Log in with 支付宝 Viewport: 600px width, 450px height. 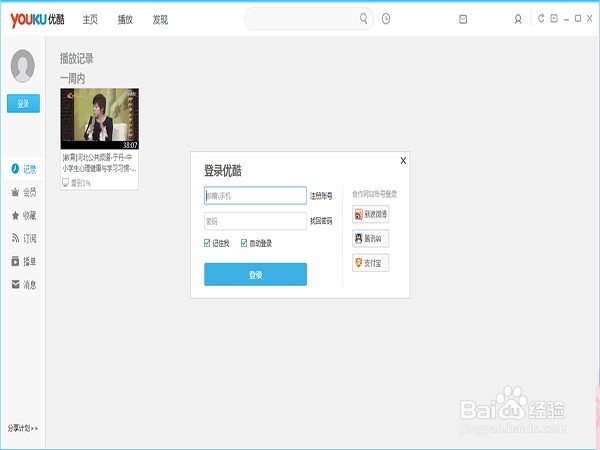(370, 263)
